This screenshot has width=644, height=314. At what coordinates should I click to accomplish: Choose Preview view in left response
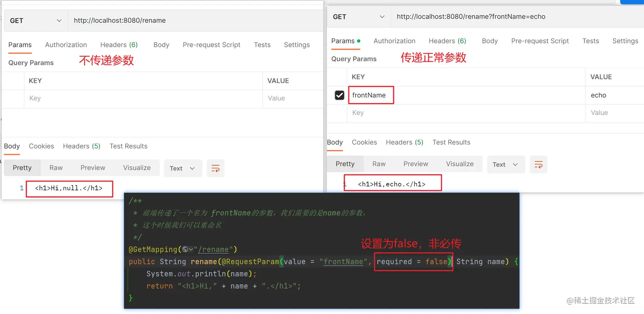click(x=93, y=168)
